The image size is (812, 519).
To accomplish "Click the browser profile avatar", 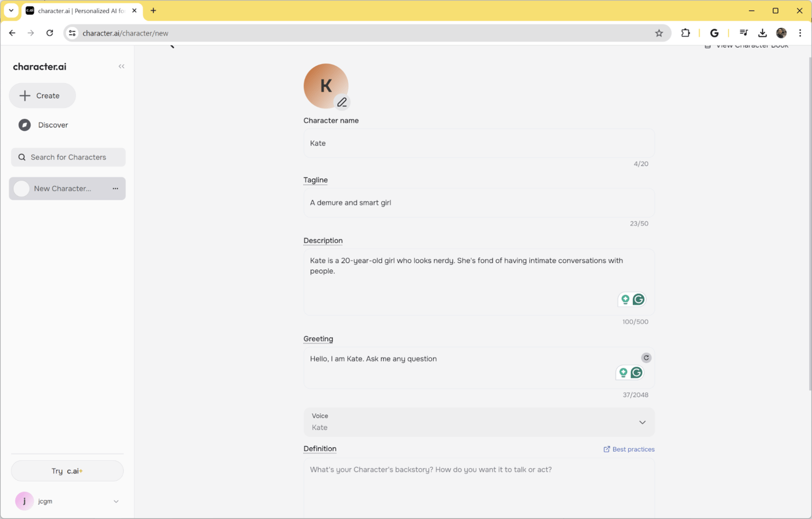I will 781,33.
